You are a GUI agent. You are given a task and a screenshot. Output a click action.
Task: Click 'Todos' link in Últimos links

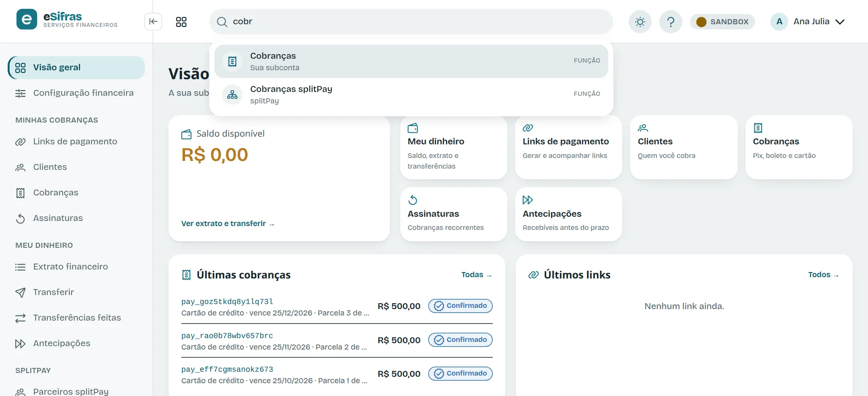tap(824, 275)
